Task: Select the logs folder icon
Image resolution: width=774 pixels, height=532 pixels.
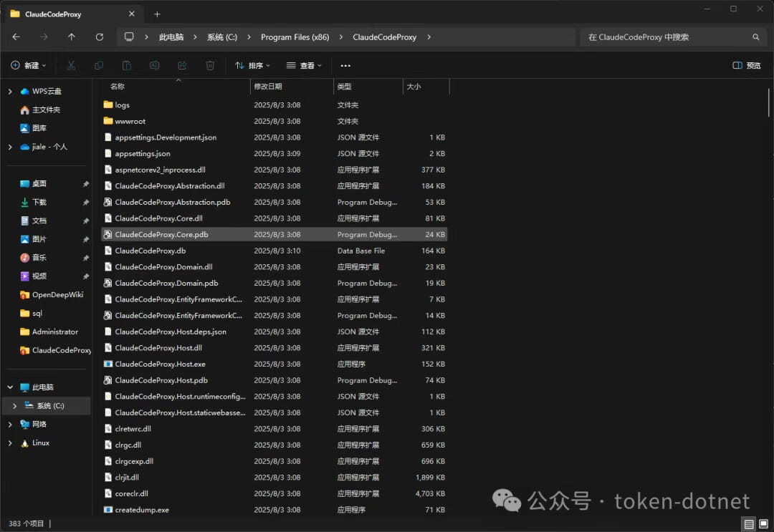Action: point(108,105)
